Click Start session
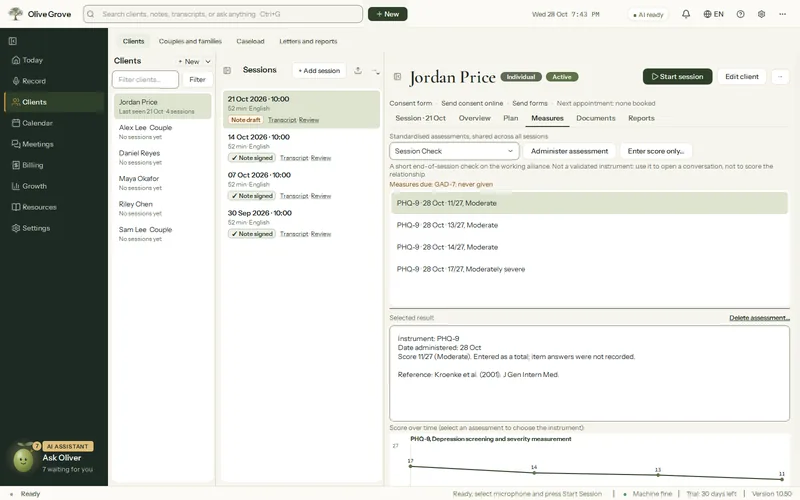 click(678, 77)
